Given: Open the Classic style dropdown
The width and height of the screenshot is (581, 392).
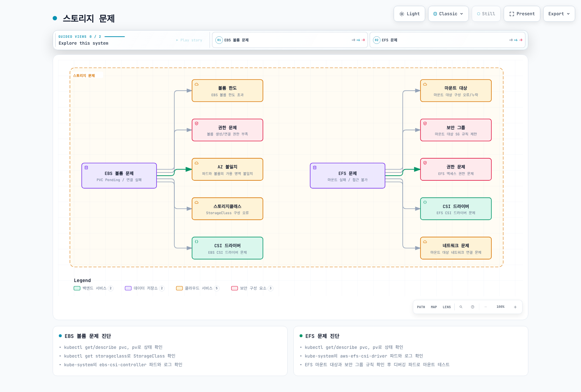Looking at the screenshot, I should [448, 14].
